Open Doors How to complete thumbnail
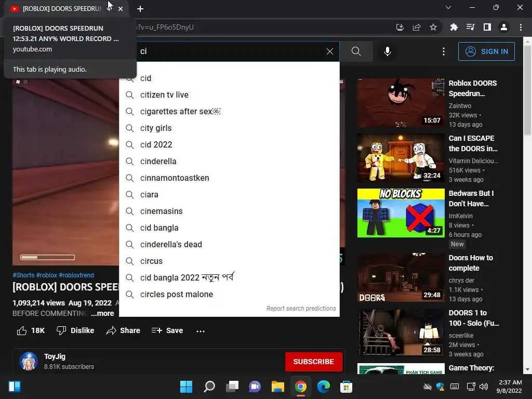Viewport: 532px width, 399px height. 401,277
